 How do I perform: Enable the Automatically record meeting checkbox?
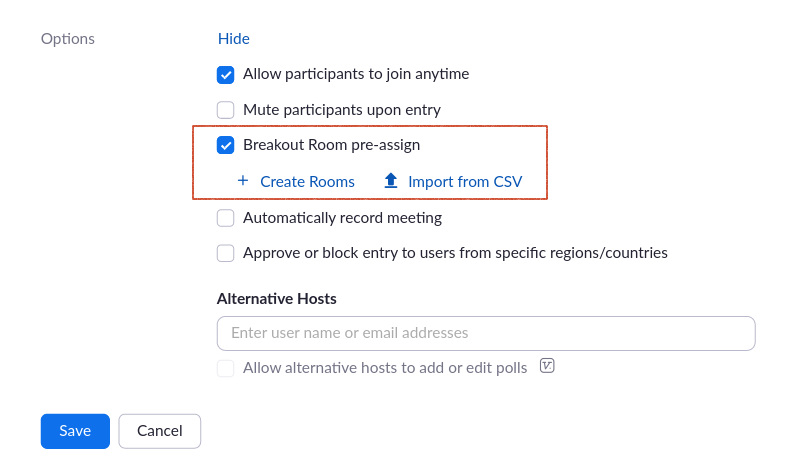click(226, 218)
